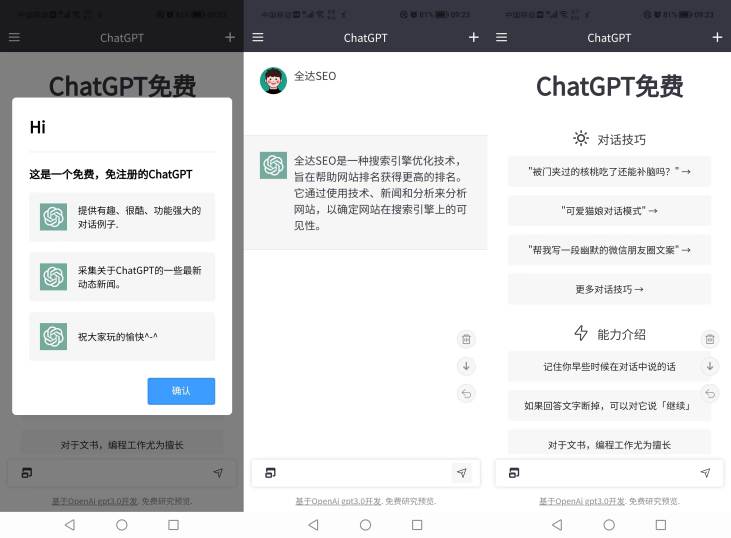The width and height of the screenshot is (731, 538).
Task: Tap plus new chat icon in middle screen
Action: pyautogui.click(x=474, y=37)
